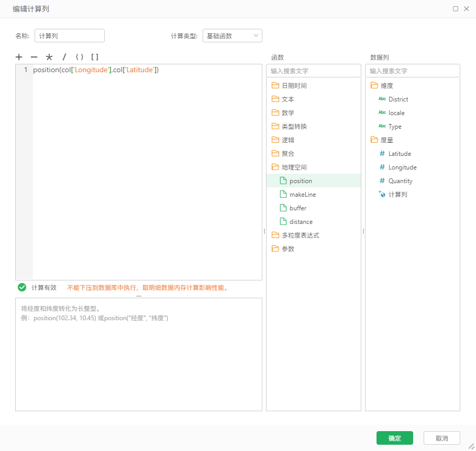
Task: Click the orange performance warning message
Action: tap(148, 288)
